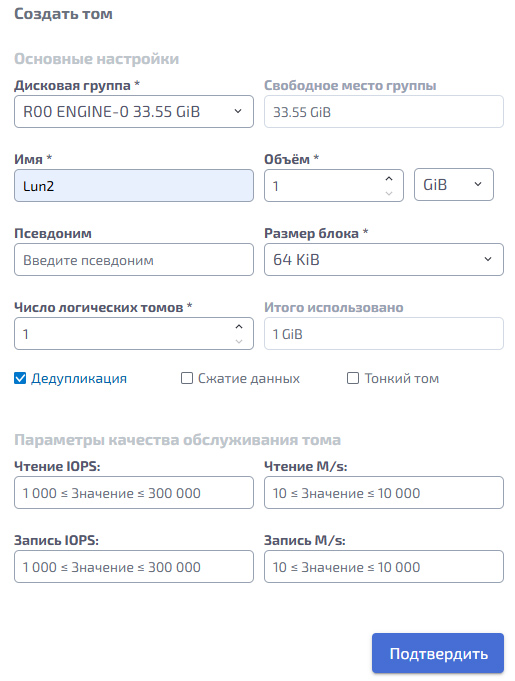Click the Запись M/s input field

coord(384,567)
